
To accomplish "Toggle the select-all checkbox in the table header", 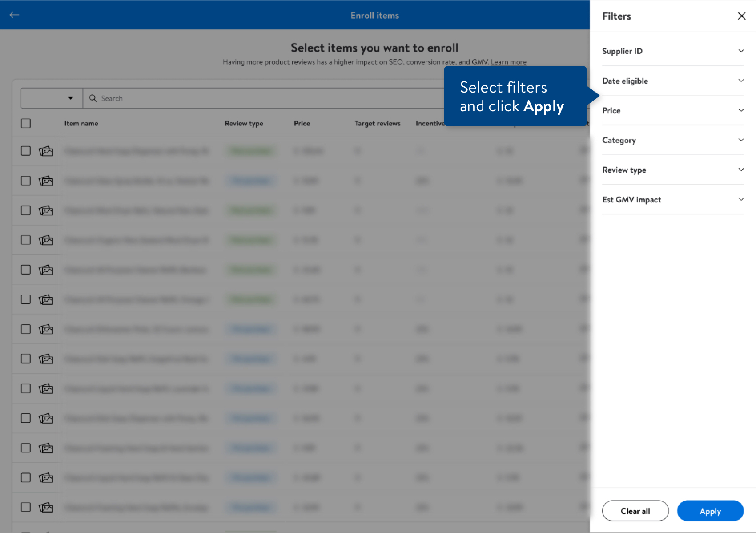I will click(25, 123).
